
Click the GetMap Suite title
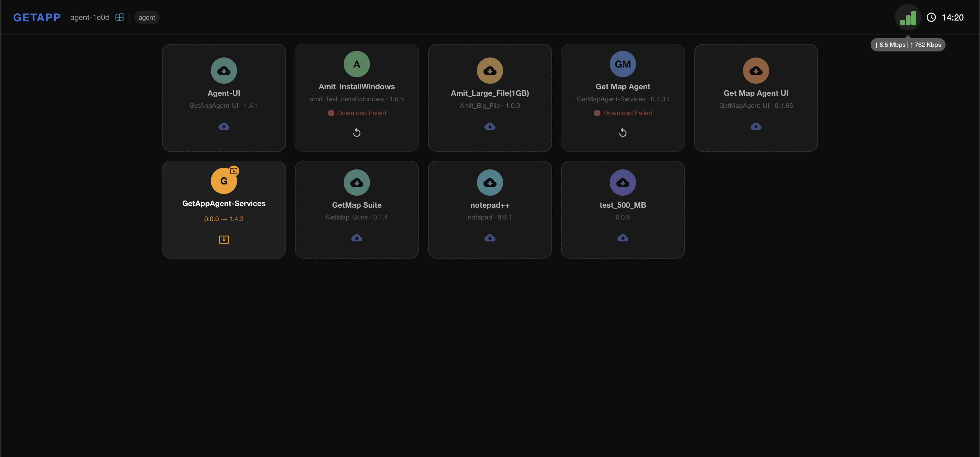(357, 205)
